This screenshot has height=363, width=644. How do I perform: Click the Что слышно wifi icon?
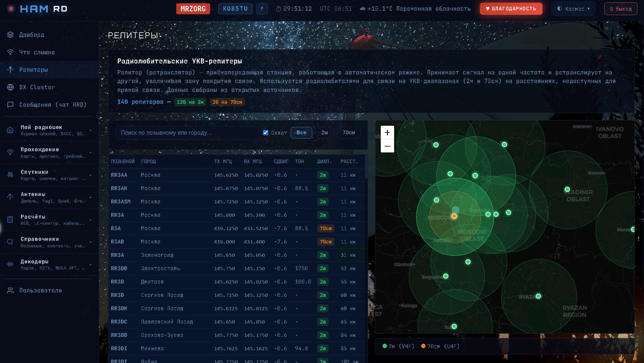10,52
